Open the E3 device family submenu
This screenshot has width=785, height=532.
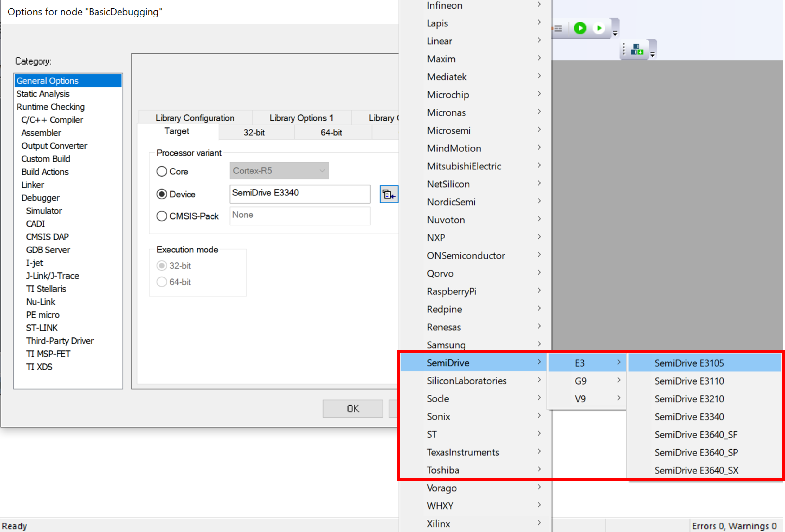click(x=588, y=363)
